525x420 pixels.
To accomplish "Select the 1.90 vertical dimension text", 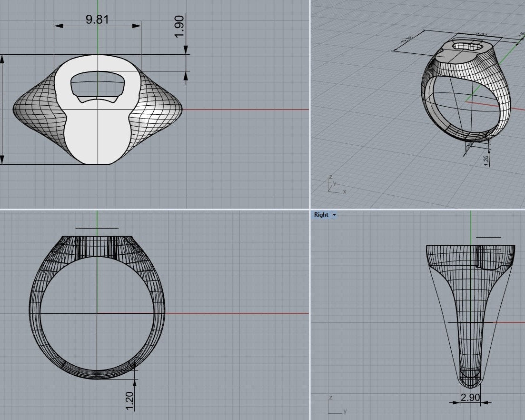I will [179, 27].
